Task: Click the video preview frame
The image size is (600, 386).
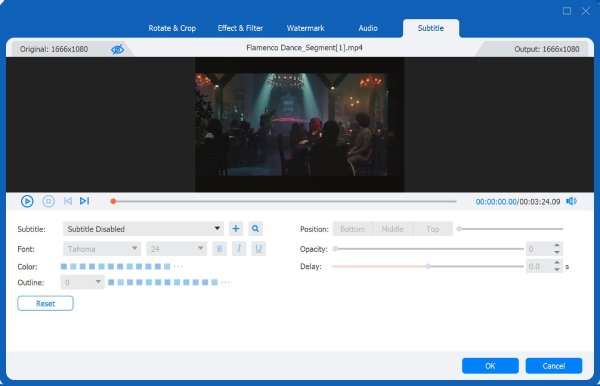Action: (299, 125)
